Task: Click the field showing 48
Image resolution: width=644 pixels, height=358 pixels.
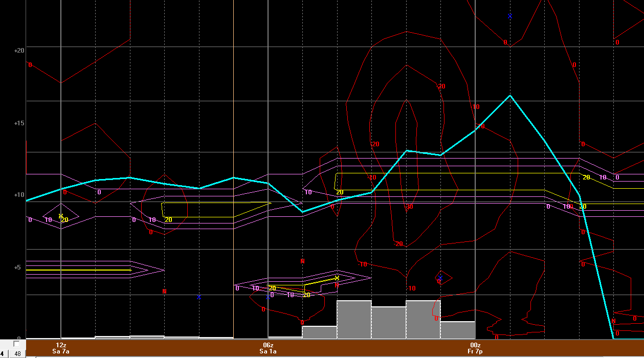Action: pyautogui.click(x=17, y=353)
